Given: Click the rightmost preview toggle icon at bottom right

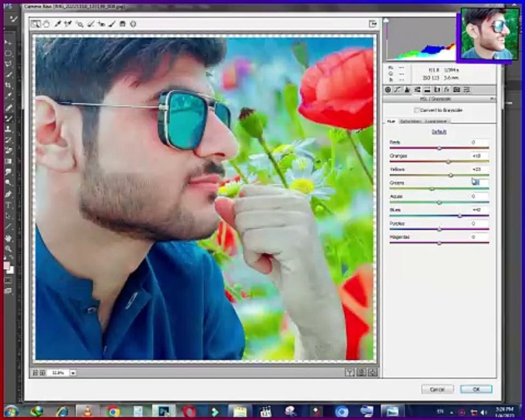Looking at the screenshot, I should pos(372,372).
